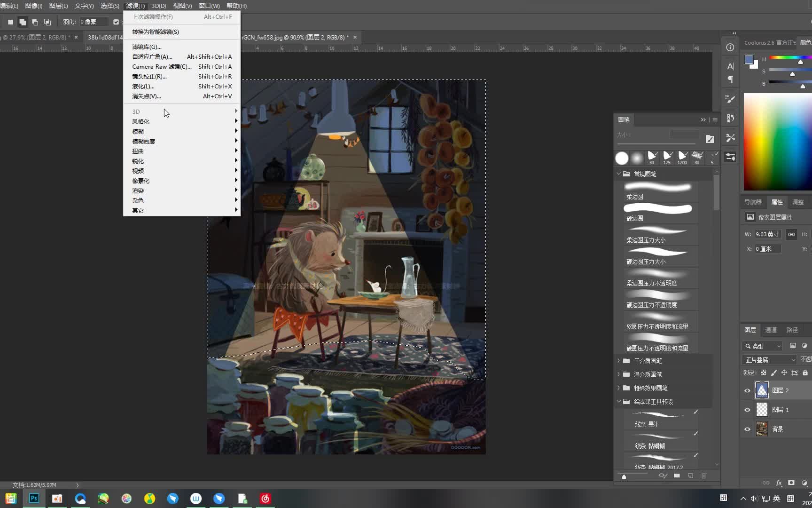The width and height of the screenshot is (812, 508).
Task: Toggle the anti-alias checkbox in options bar
Action: pyautogui.click(x=116, y=22)
